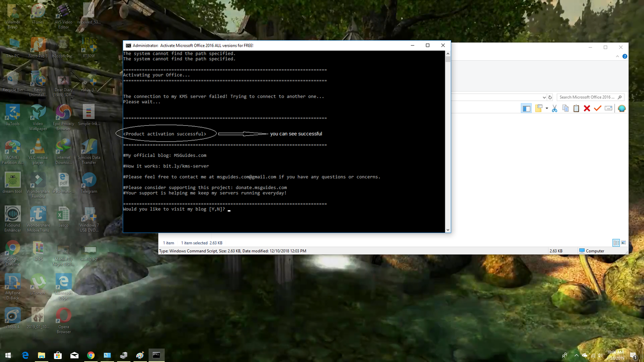Select VLC media player desktop icon
Image resolution: width=644 pixels, height=362 pixels.
(x=38, y=152)
